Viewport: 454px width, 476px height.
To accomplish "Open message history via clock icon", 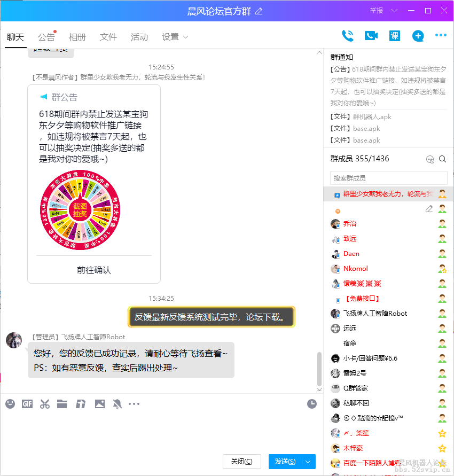I will point(311,403).
